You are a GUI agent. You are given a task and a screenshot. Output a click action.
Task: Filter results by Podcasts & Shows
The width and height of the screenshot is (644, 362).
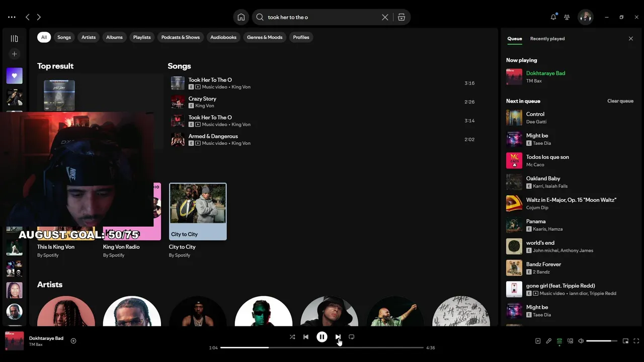pos(181,37)
